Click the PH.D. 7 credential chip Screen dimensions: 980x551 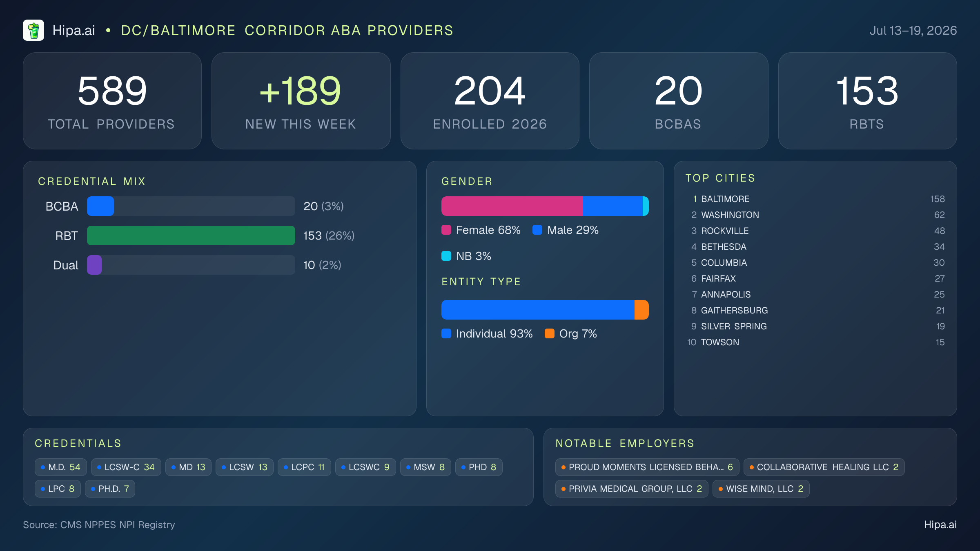coord(110,489)
